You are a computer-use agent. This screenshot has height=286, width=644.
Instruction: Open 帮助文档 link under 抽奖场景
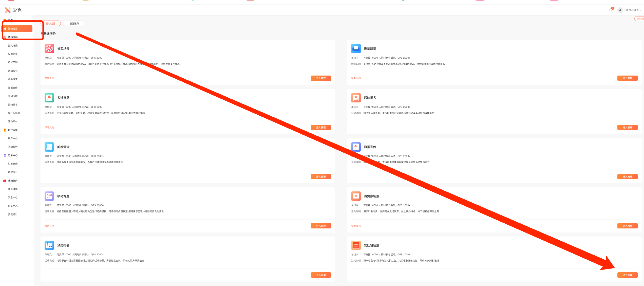(49, 78)
